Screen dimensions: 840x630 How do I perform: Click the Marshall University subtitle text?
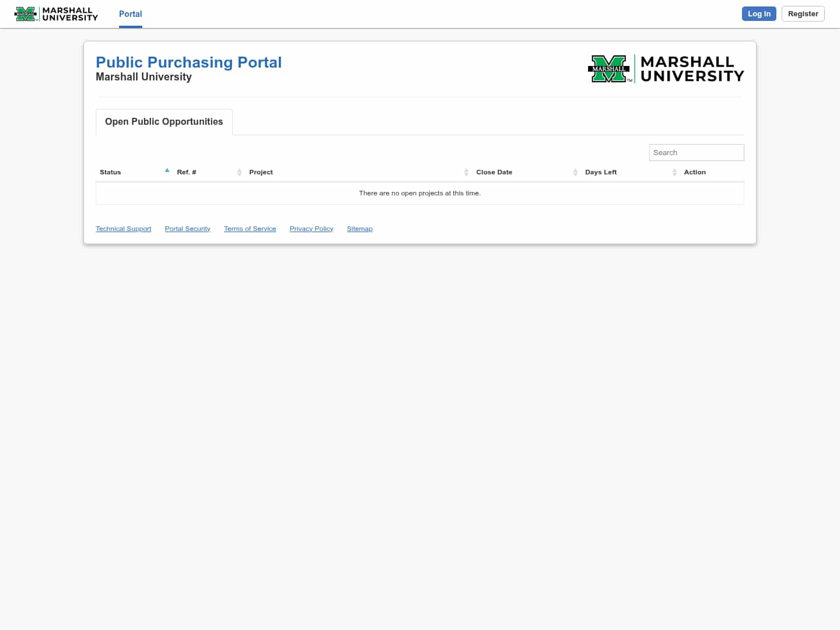(x=143, y=77)
